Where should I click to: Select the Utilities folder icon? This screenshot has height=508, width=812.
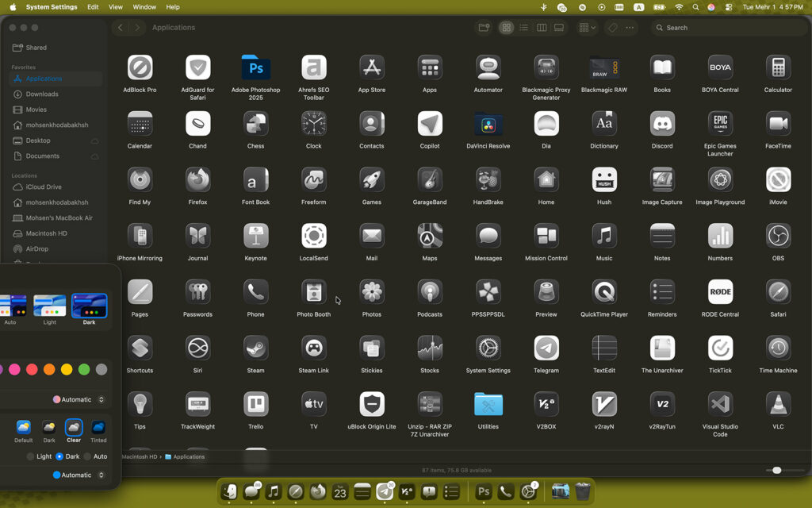(x=488, y=405)
